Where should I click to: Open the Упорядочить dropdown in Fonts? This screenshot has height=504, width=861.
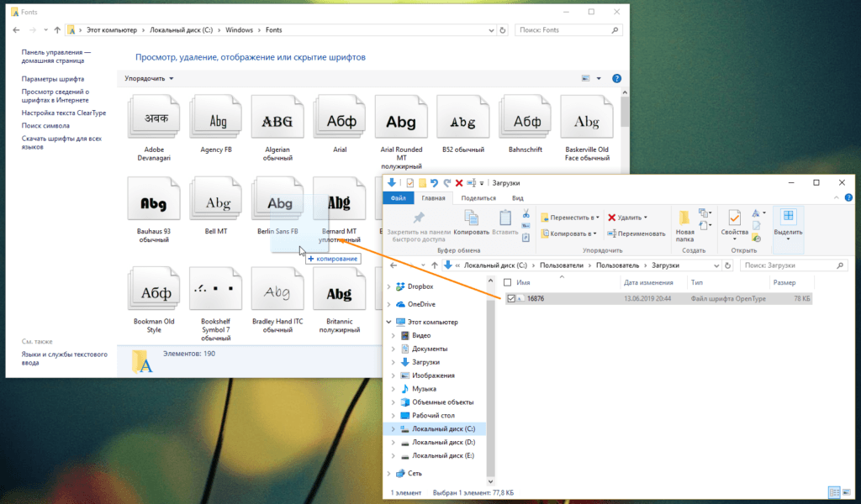point(149,78)
